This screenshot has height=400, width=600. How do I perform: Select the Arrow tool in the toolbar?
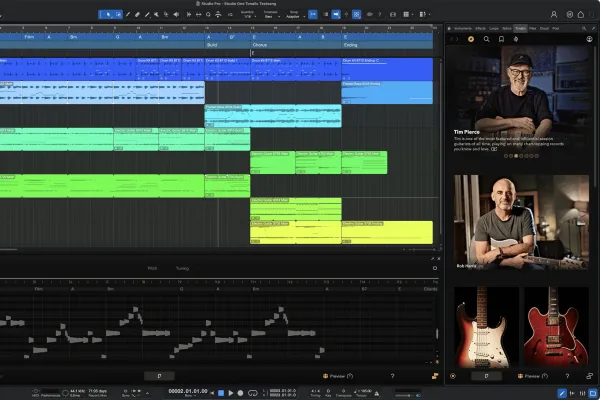(108, 15)
